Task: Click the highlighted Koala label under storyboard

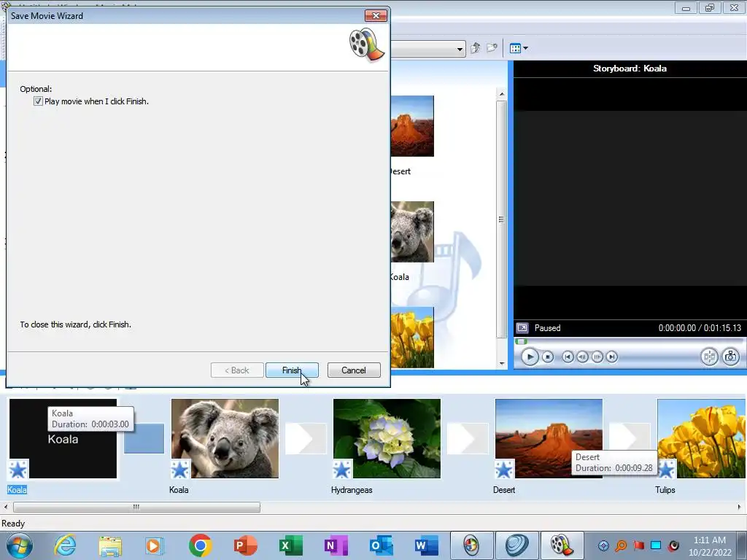Action: (18, 489)
